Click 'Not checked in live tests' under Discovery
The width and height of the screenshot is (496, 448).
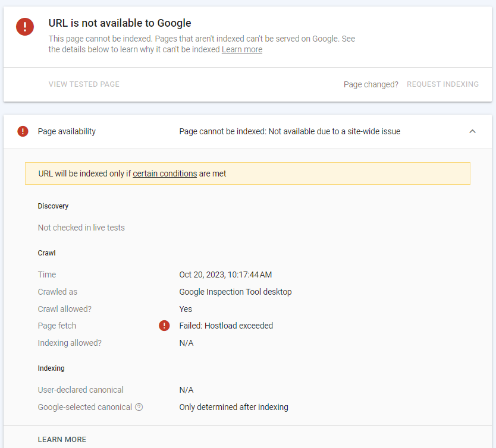tap(81, 228)
